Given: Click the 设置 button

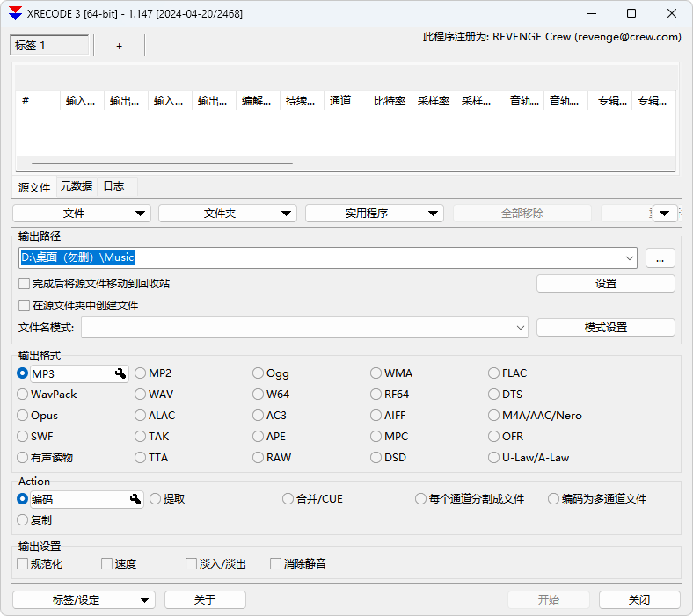Looking at the screenshot, I should click(605, 284).
